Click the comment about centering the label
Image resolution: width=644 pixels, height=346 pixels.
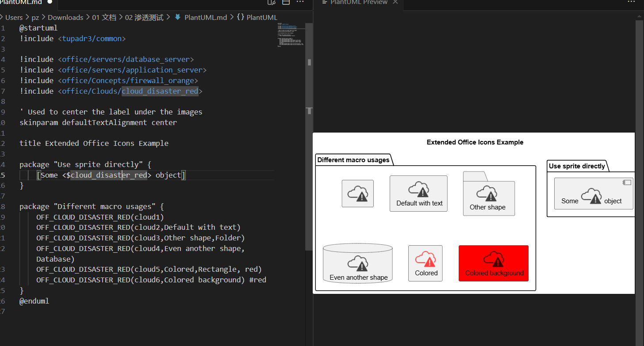(111, 112)
